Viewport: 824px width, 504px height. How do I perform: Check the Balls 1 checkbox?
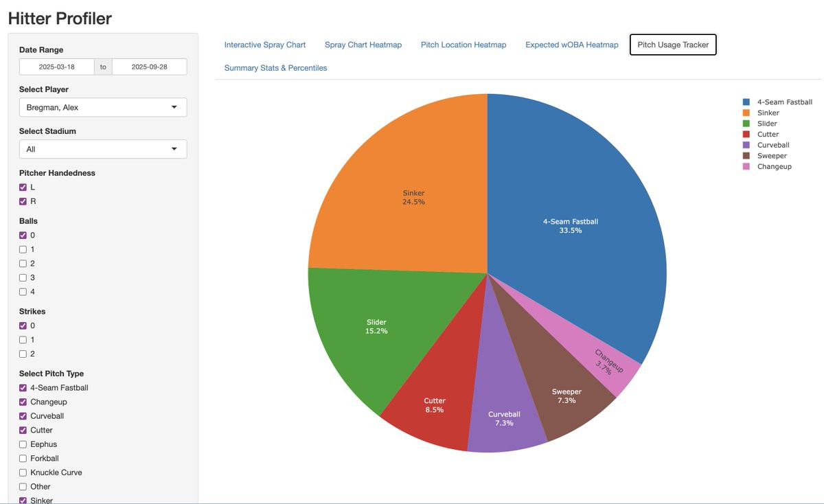[23, 249]
